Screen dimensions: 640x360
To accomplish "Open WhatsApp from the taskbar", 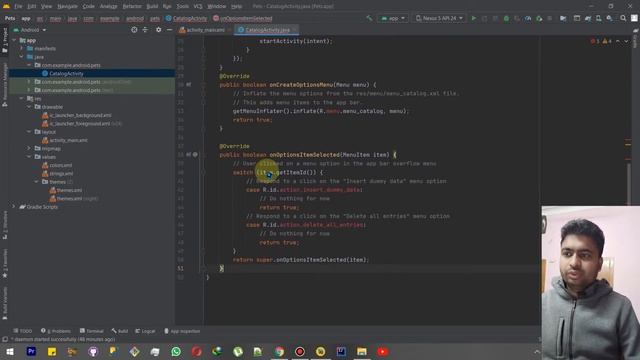I will (x=176, y=351).
